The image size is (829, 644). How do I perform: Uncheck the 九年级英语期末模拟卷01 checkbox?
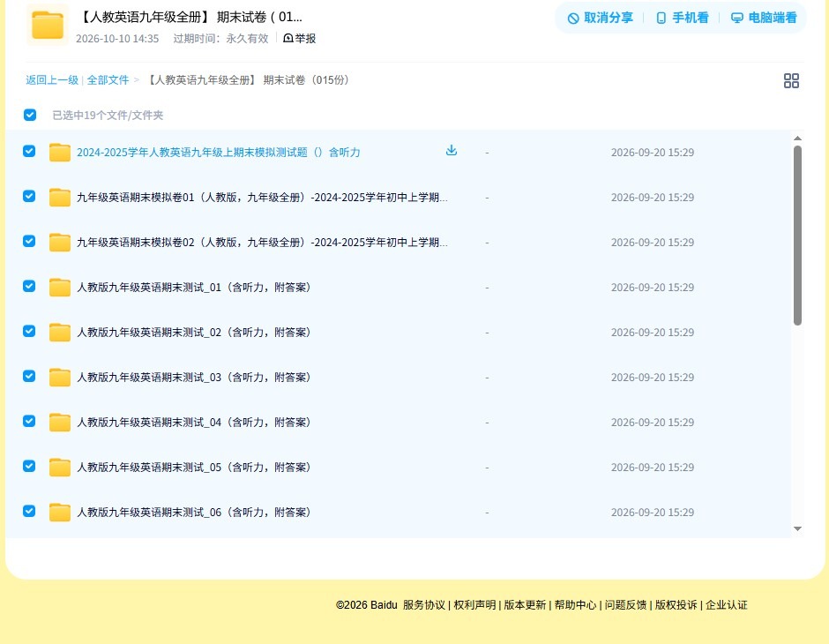click(29, 196)
